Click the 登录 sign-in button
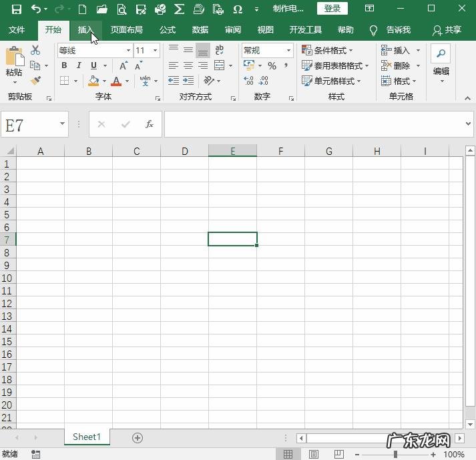Image resolution: width=476 pixels, height=460 pixels. 332,9
